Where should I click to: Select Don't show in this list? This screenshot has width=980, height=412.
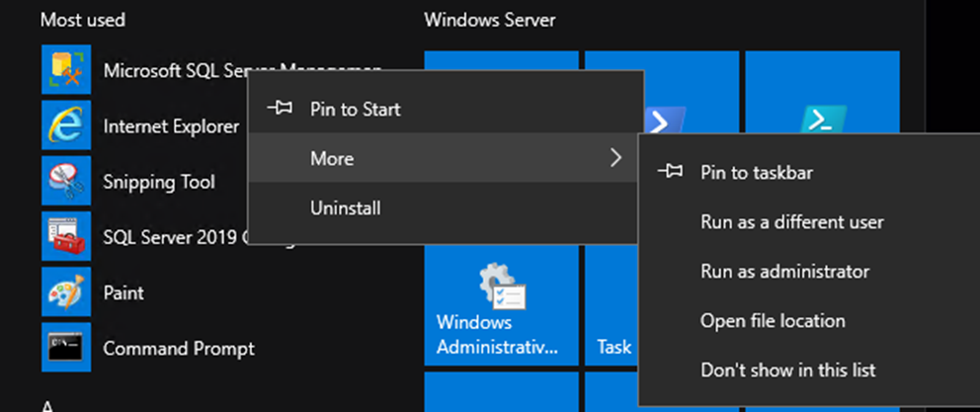pos(809,371)
